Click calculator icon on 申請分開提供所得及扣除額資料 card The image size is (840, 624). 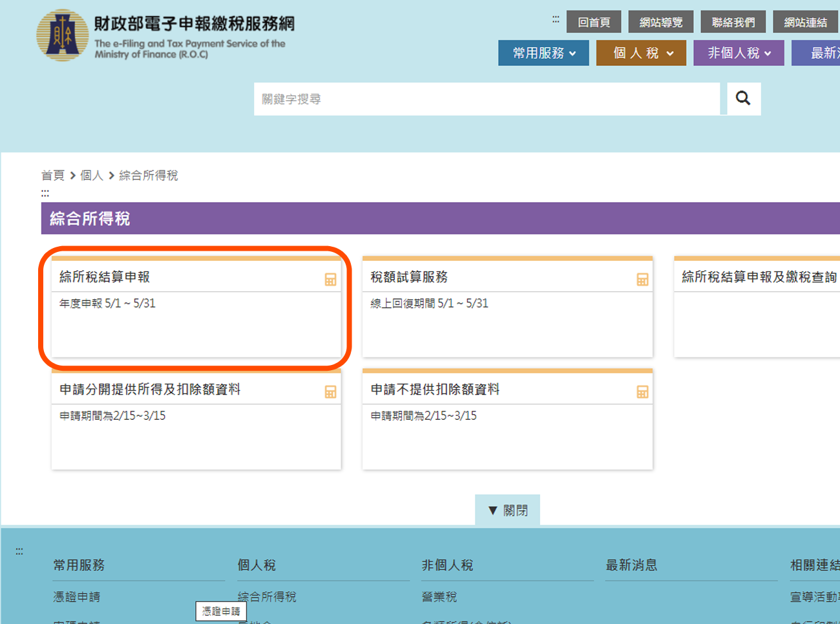point(330,392)
